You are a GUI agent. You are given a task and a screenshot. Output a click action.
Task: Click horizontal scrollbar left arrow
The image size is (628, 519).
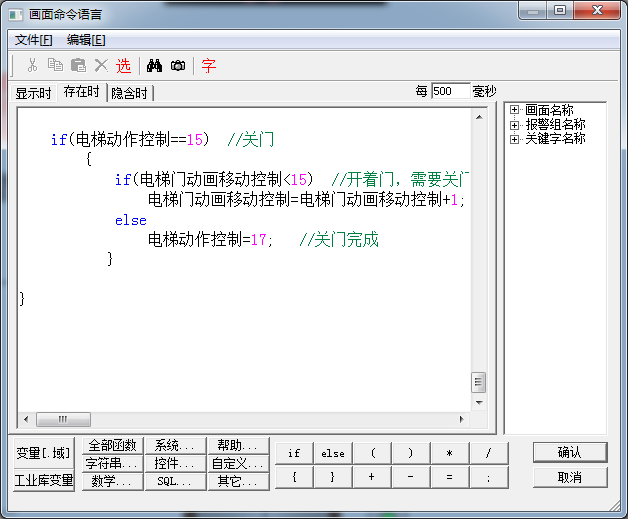click(x=26, y=420)
